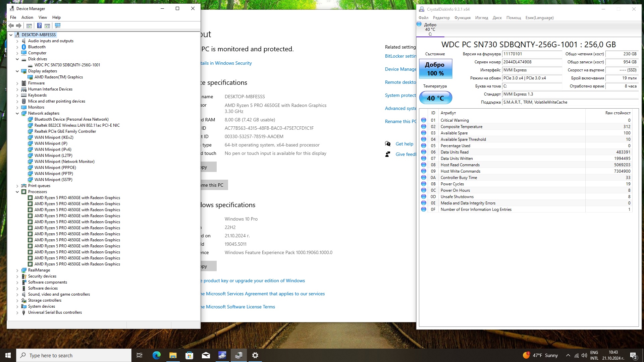Click the Power On Hours status orb
Screen dimensions: 644x362
424,190
